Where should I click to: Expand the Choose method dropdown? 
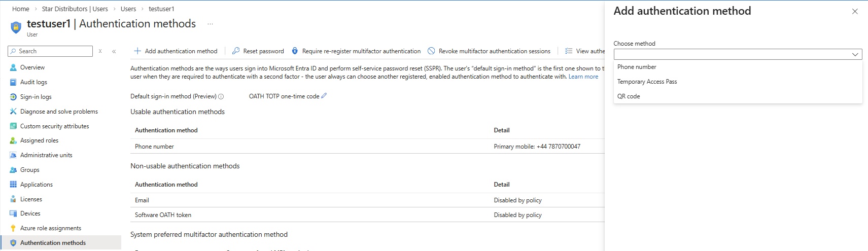coord(738,54)
